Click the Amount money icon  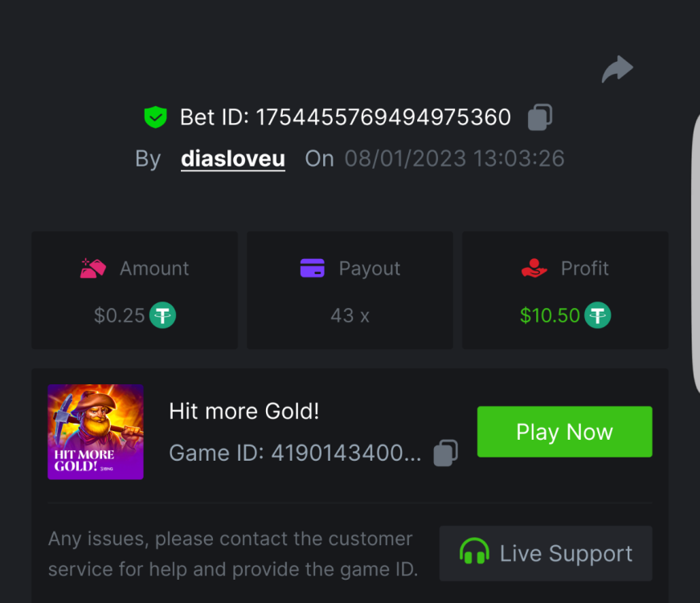click(x=93, y=269)
